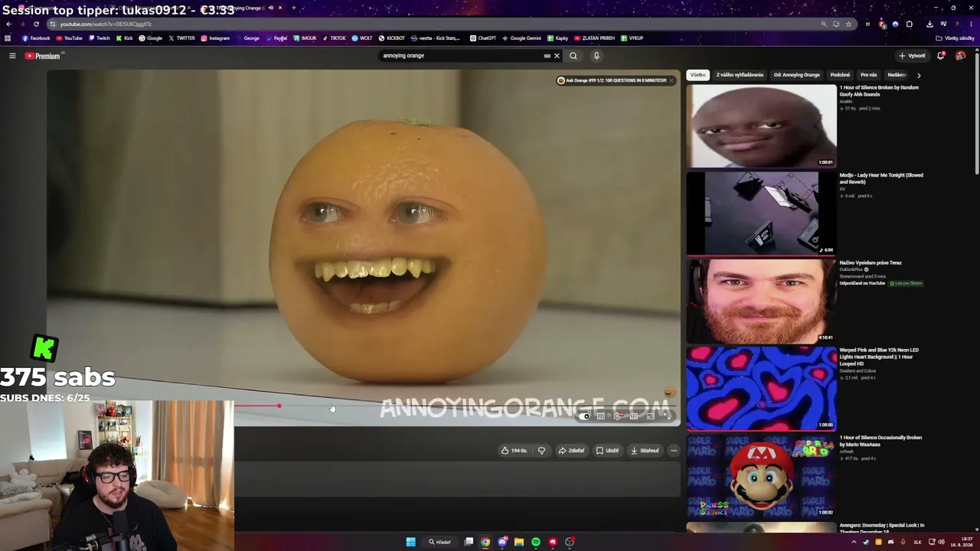Open Discord from the taskbar
980x551 pixels.
click(502, 542)
